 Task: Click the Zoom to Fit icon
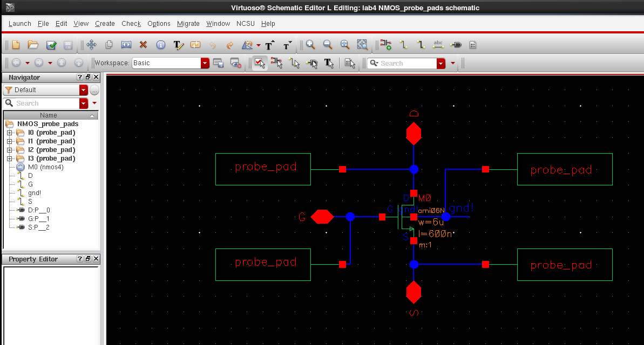point(345,45)
